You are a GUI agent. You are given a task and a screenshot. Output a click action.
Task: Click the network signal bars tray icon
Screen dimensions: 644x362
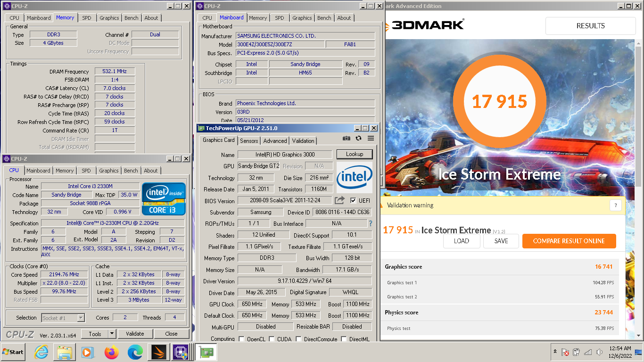click(x=588, y=352)
